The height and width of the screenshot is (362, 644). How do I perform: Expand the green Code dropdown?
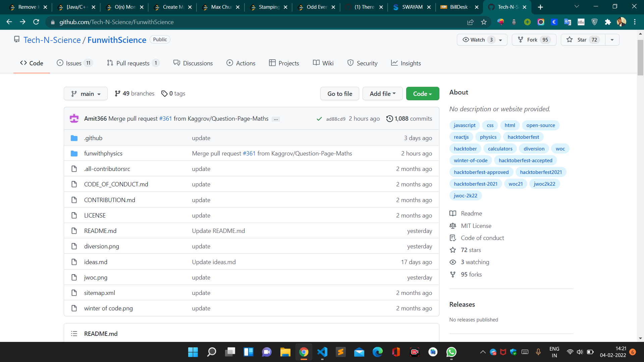423,94
